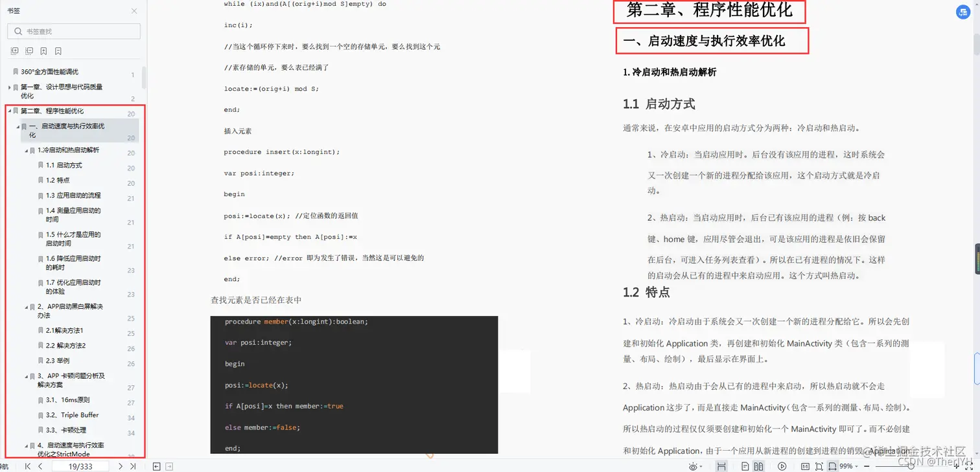
Task: Open the 99% zoom level dropdown
Action: click(848, 466)
